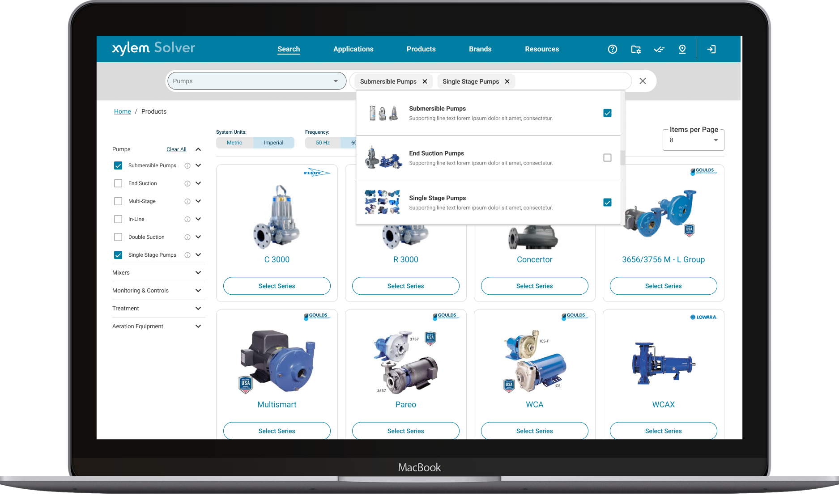Remove the Submersible Pumps filter chip
The height and width of the screenshot is (504, 839).
point(425,81)
